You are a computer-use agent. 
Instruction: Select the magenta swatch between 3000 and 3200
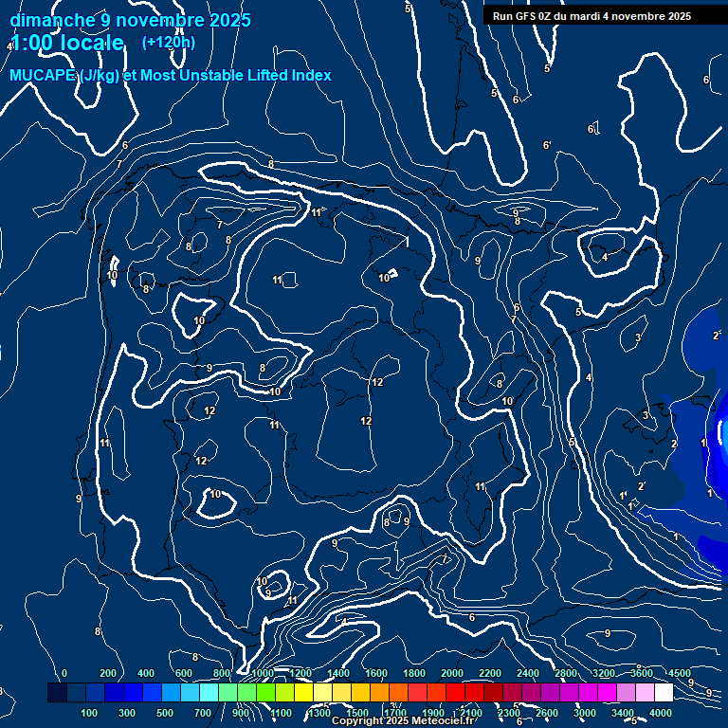click(x=588, y=692)
